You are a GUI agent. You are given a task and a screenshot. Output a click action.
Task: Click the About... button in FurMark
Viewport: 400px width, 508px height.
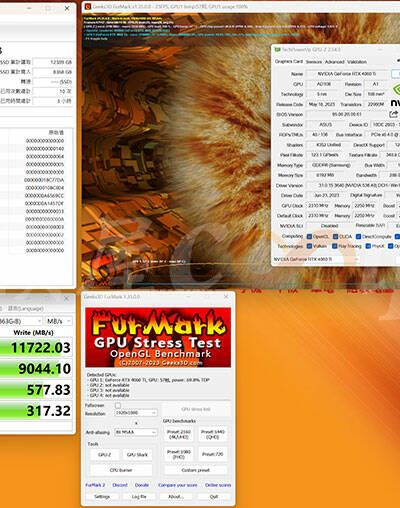[176, 497]
